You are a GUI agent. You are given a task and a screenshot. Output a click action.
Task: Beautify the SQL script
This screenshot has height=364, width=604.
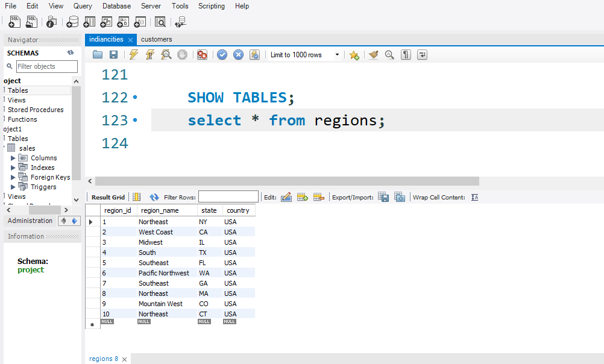(373, 54)
